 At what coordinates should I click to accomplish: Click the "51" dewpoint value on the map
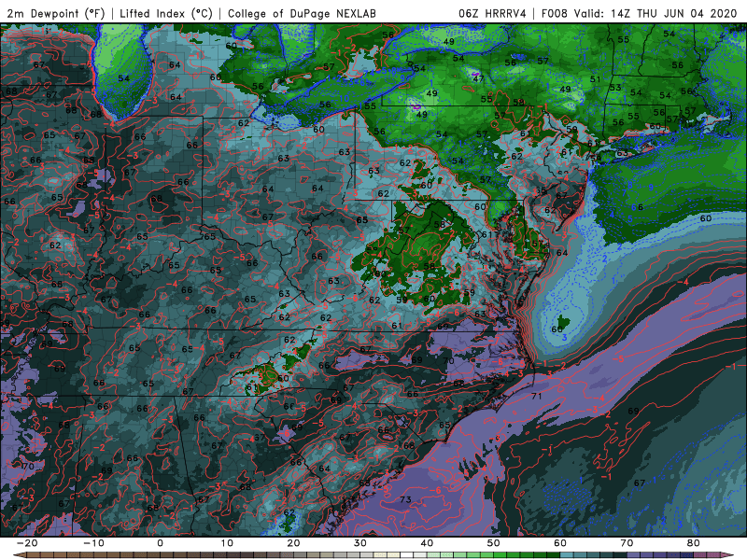595,79
